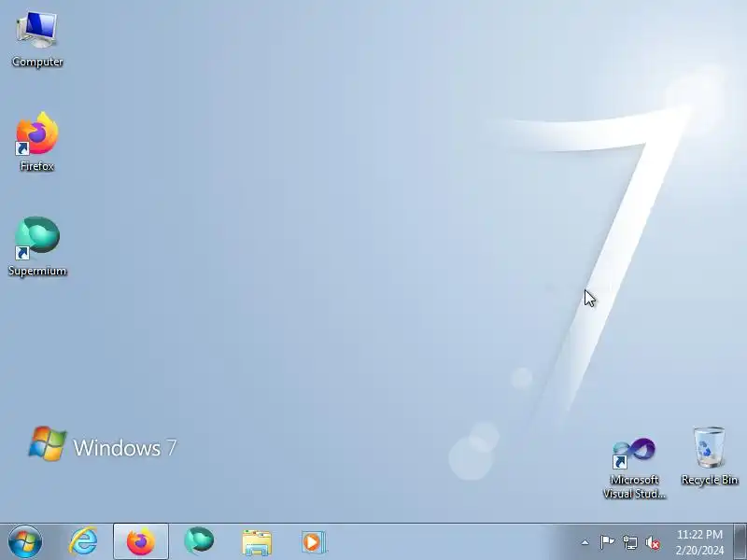The image size is (747, 560).
Task: Select the Supermium desktop shortcut
Action: [x=37, y=246]
